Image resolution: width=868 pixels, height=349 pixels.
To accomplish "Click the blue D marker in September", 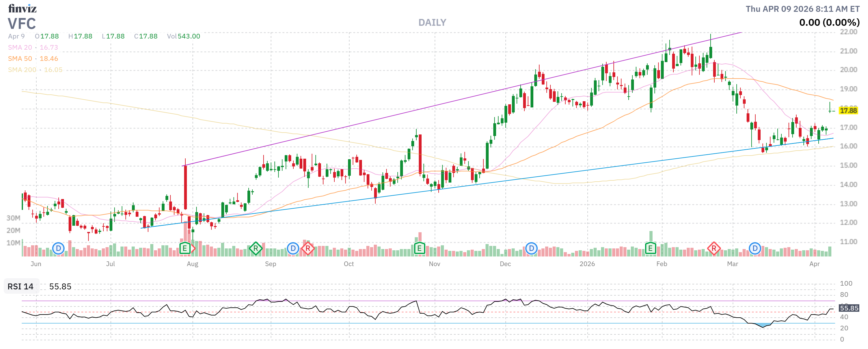I will (x=293, y=249).
